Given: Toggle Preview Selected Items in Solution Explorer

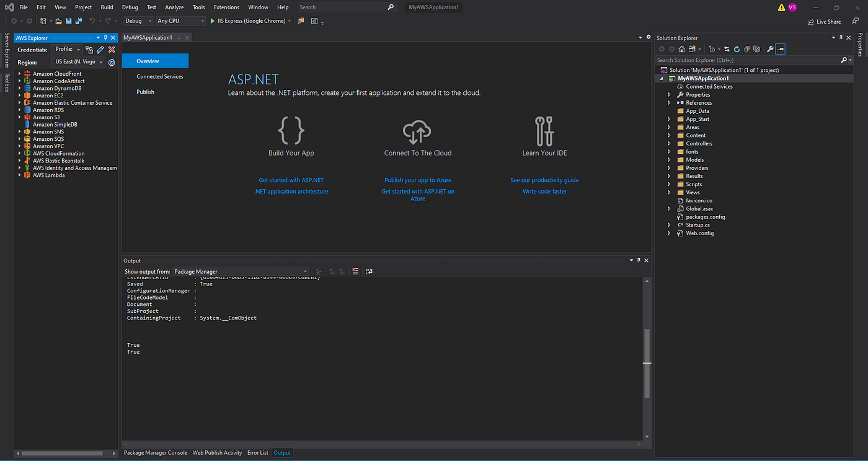Looking at the screenshot, I should [x=780, y=49].
